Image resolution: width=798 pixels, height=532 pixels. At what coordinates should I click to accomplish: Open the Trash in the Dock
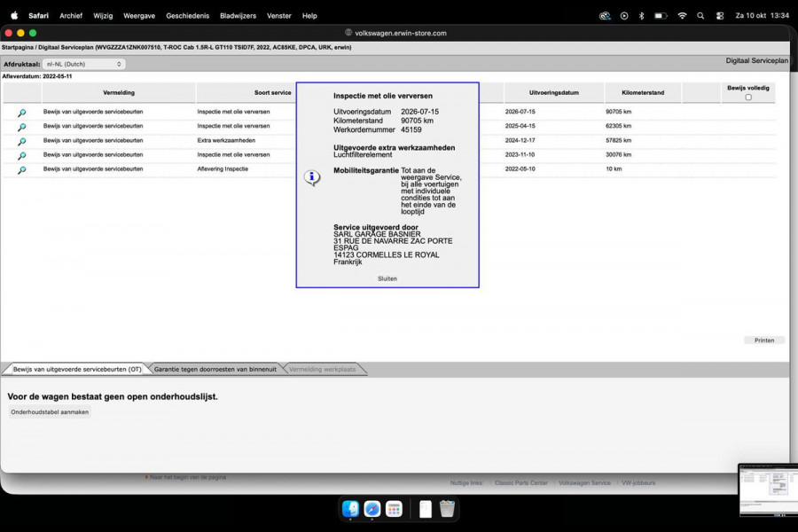[x=447, y=508]
